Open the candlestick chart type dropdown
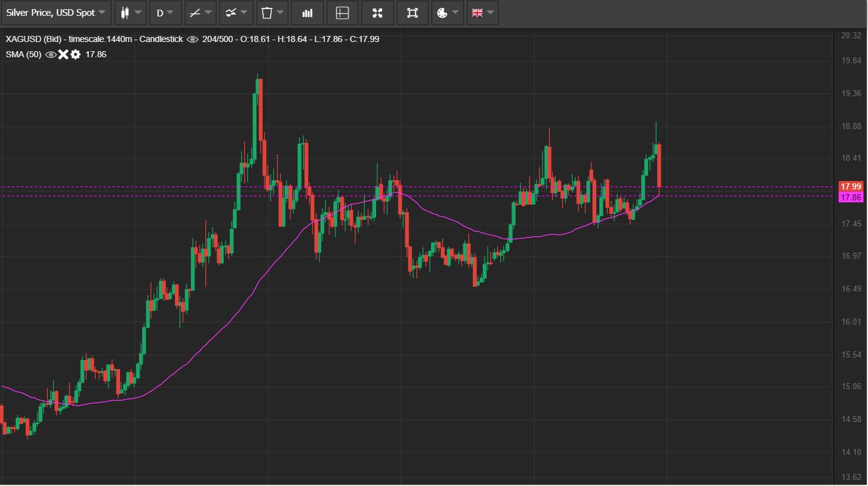 (130, 13)
